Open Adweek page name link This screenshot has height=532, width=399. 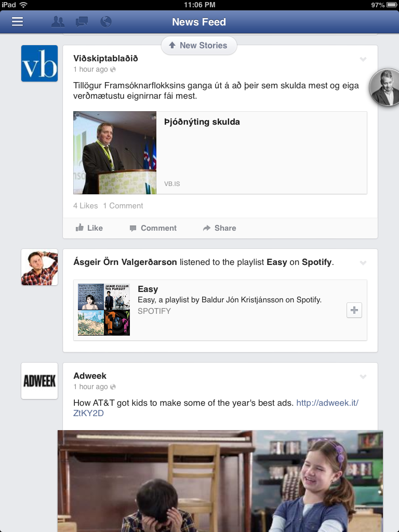coord(90,376)
